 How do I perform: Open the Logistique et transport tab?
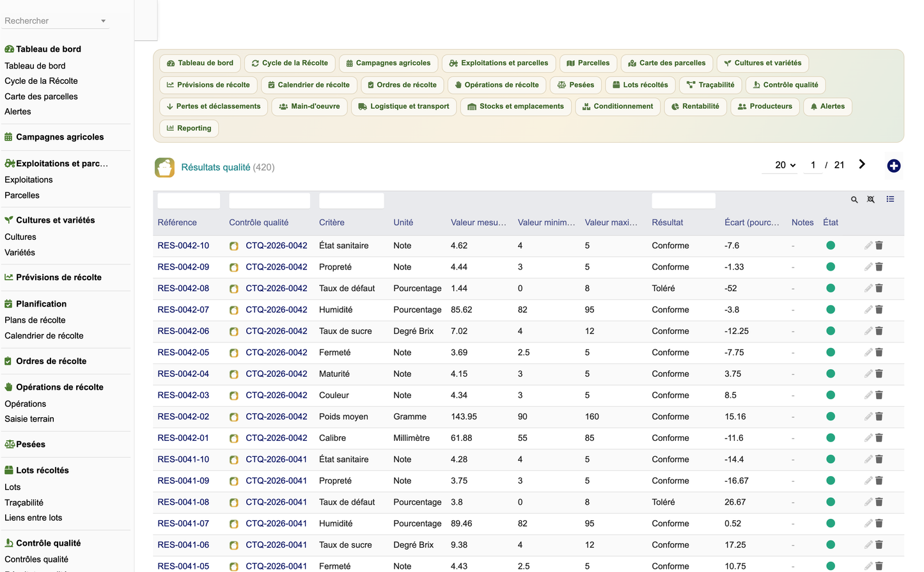[x=403, y=107]
